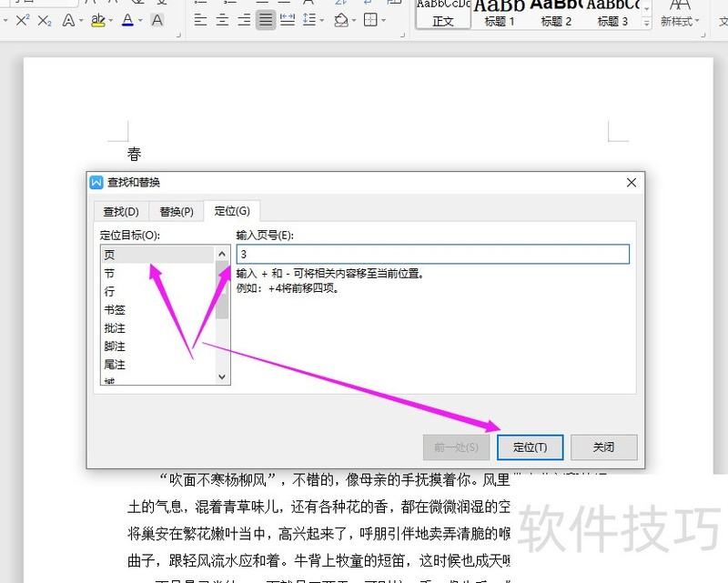Expand the borders dropdown arrow
The height and width of the screenshot is (583, 728).
383,20
